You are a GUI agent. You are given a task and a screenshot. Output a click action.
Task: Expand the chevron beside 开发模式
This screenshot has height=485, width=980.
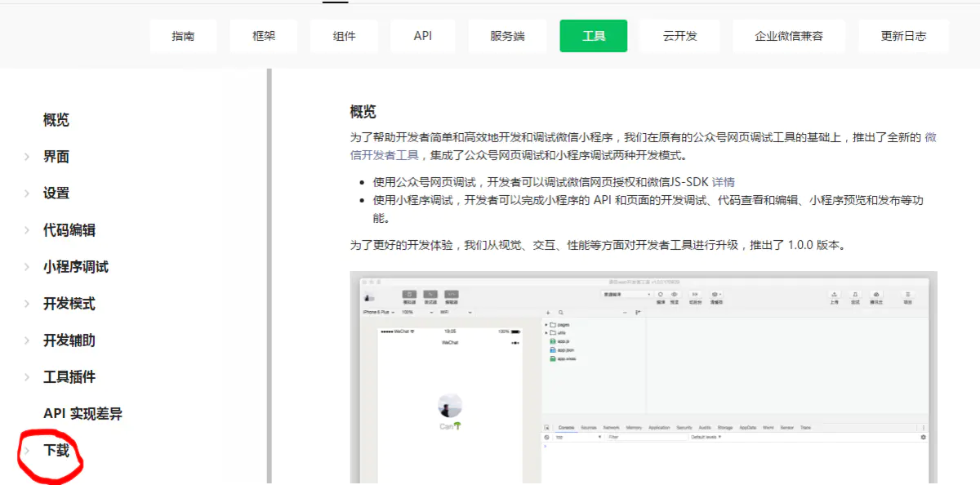[x=27, y=304]
